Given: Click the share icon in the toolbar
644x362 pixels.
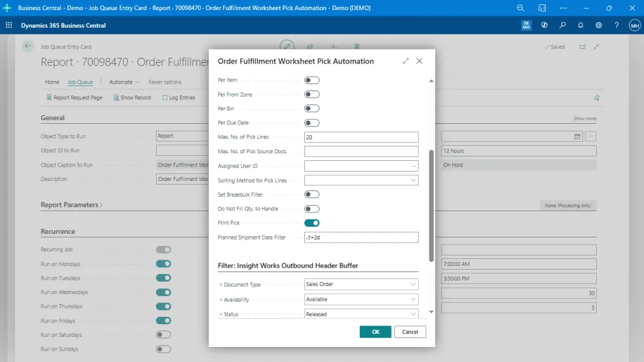Looking at the screenshot, I should click(x=310, y=47).
